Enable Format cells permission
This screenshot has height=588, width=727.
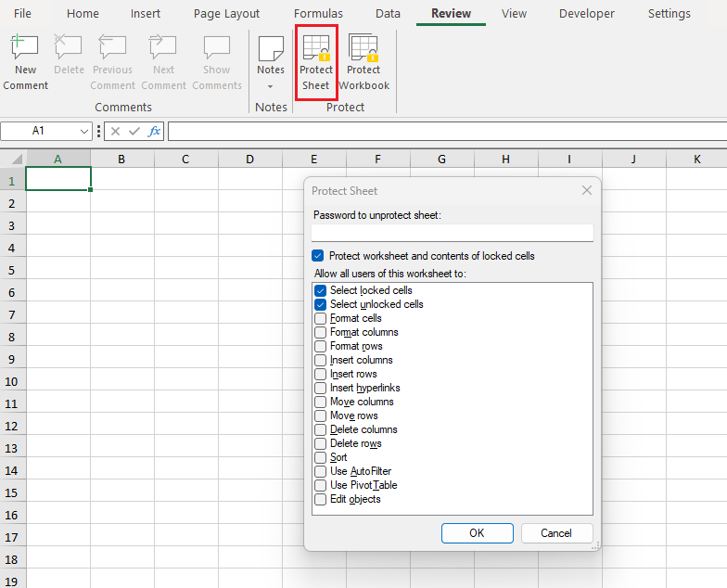(x=321, y=319)
